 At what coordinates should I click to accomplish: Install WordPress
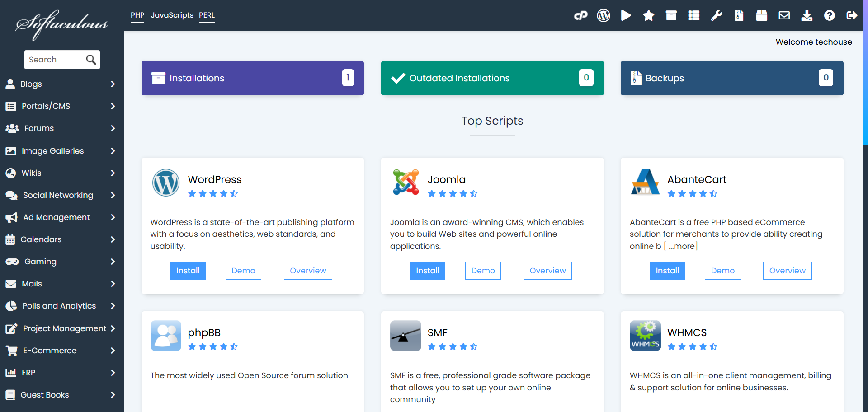[188, 271]
